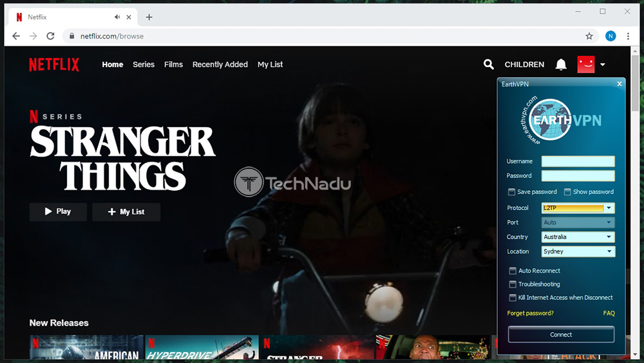Open the American thumbnail in New Releases
The height and width of the screenshot is (363, 644).
pos(86,348)
